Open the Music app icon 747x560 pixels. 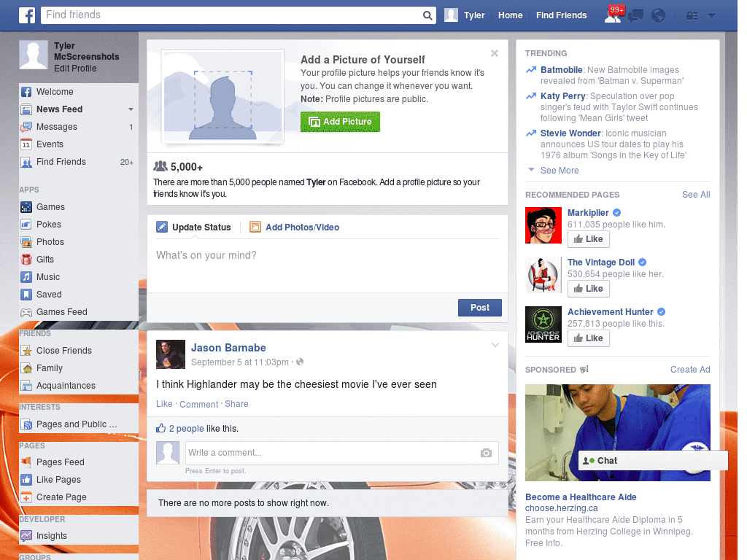click(x=26, y=277)
